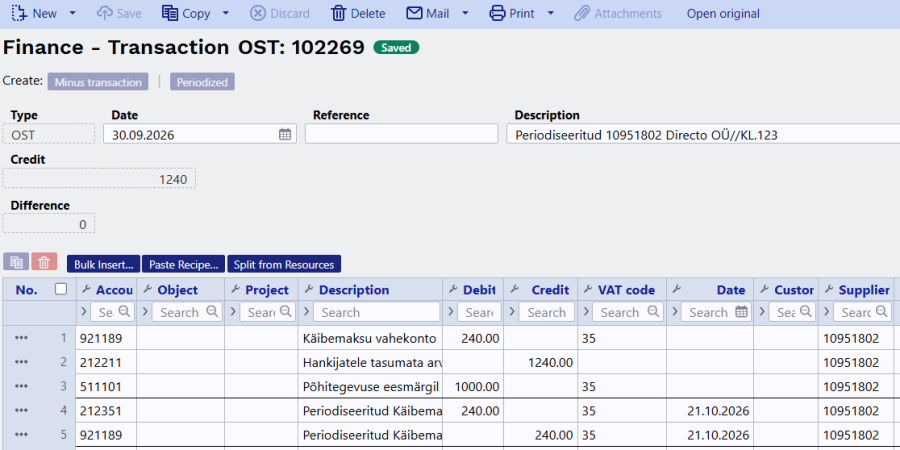Click the wrench icon of Credit column
This screenshot has width=900, height=450.
[x=514, y=290]
